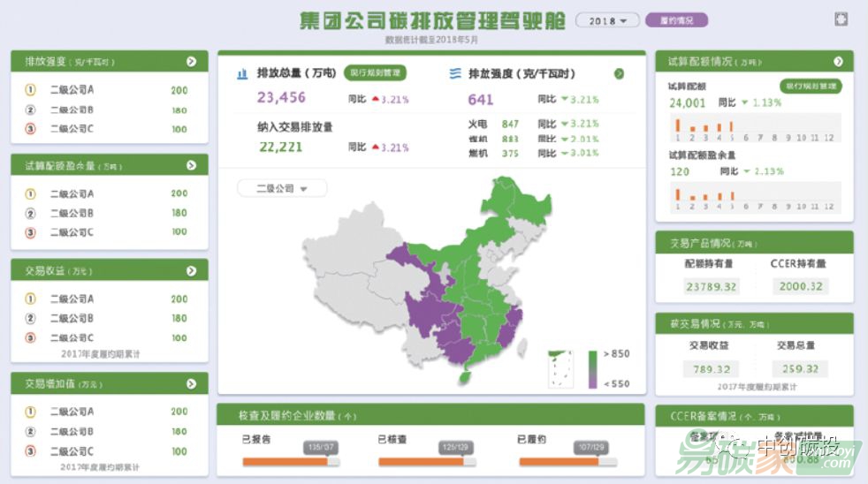Click the South China Sea inset map thumbnail
The height and width of the screenshot is (484, 868).
[x=560, y=369]
